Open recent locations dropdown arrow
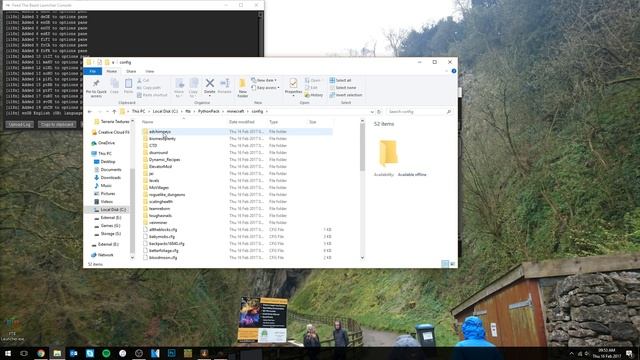The width and height of the screenshot is (640, 360). tap(107, 111)
